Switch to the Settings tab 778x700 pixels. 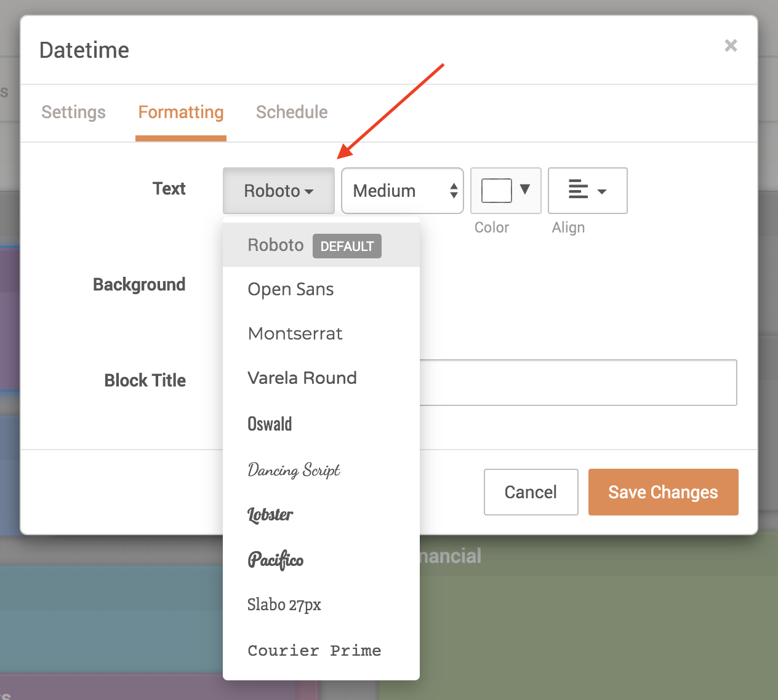tap(73, 112)
